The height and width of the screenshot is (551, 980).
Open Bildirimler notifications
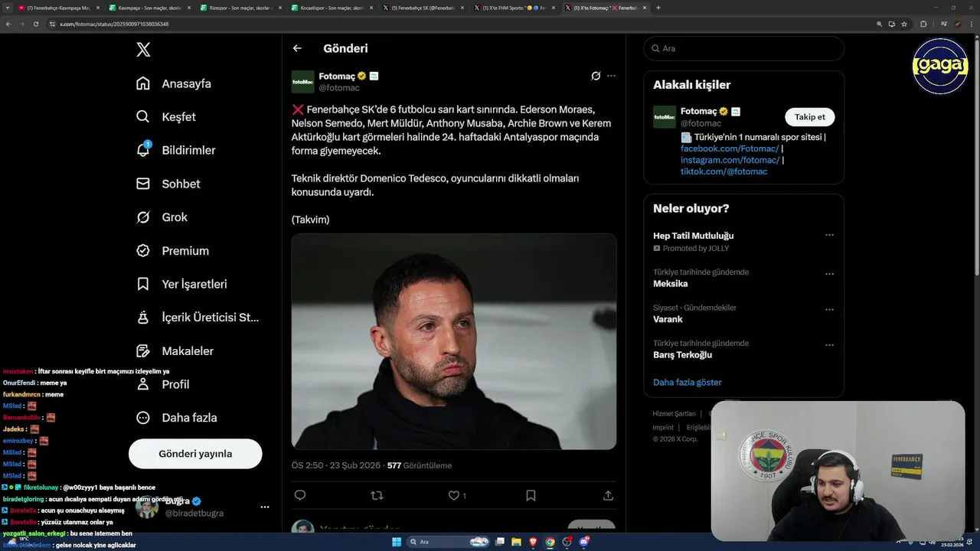click(x=175, y=150)
